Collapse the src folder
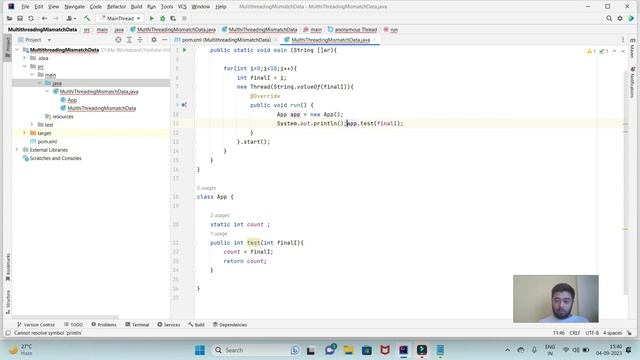This screenshot has width=640, height=360. pos(24,66)
